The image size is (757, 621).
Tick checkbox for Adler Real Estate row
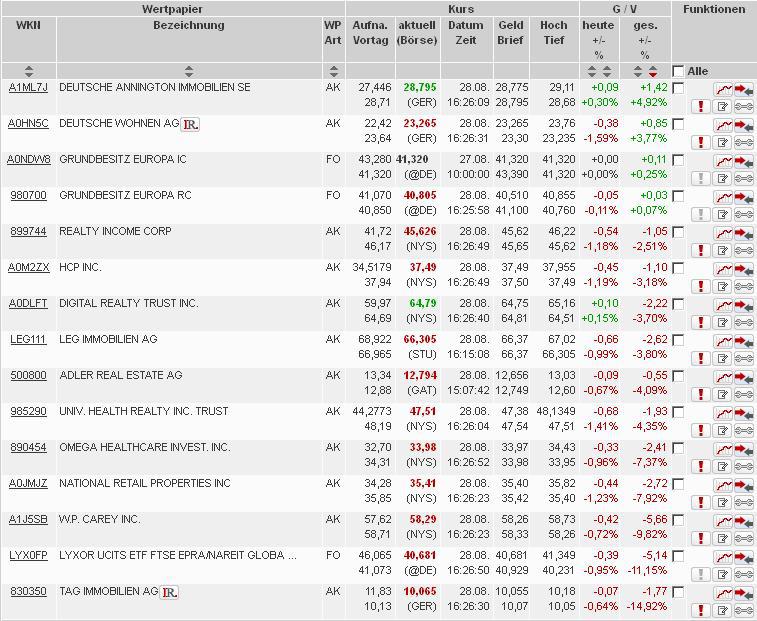coord(679,376)
